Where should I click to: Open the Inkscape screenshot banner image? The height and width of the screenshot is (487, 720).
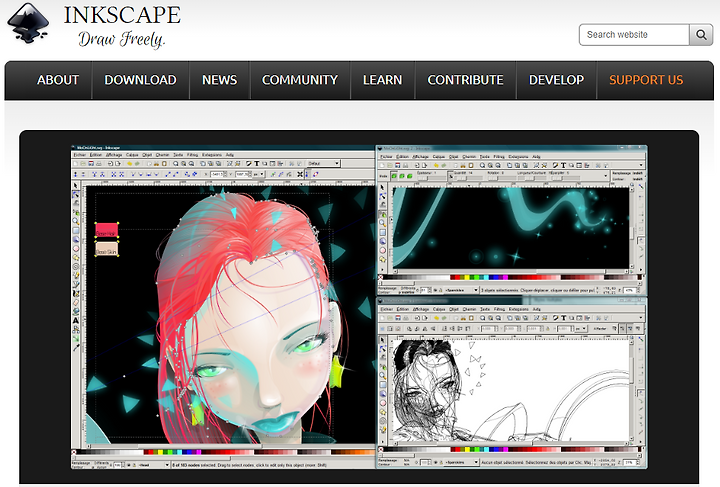tap(359, 307)
